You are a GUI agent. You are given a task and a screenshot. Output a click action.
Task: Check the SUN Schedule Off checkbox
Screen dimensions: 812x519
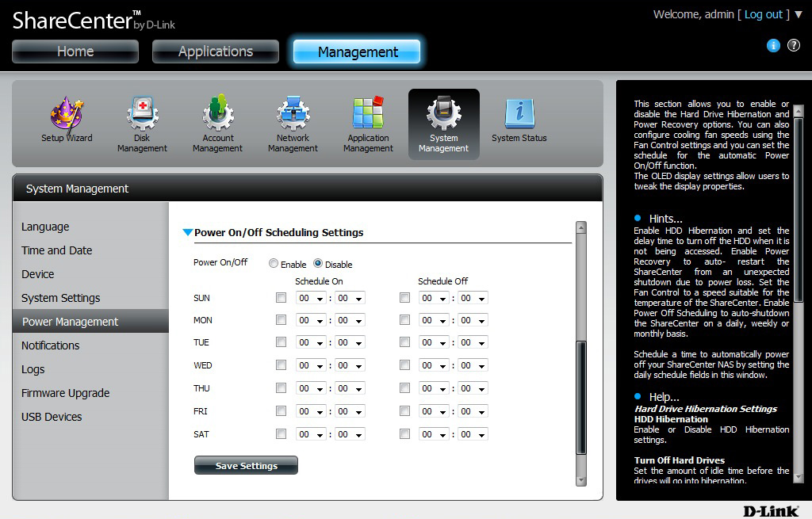pos(404,297)
